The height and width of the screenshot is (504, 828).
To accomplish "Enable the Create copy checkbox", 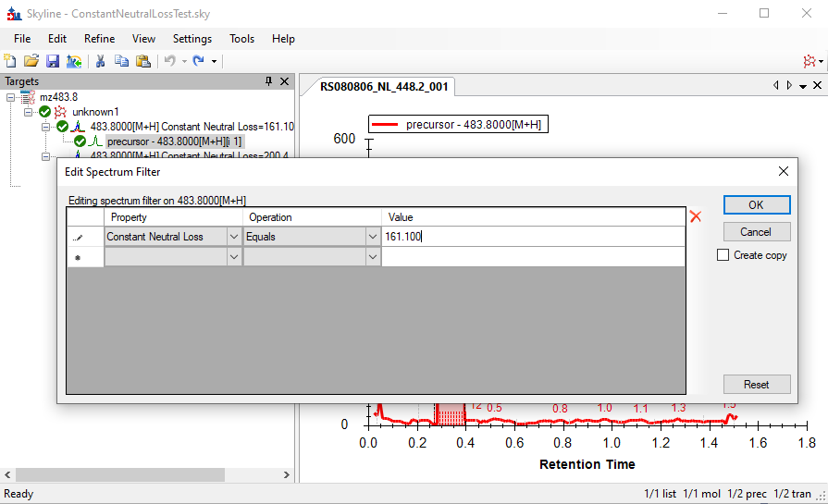I will coord(723,255).
